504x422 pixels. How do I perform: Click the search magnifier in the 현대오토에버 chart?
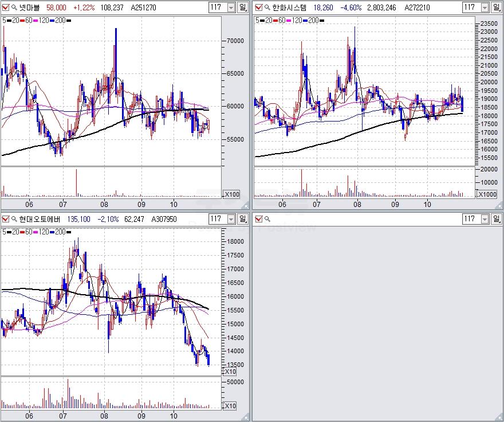coord(14,219)
